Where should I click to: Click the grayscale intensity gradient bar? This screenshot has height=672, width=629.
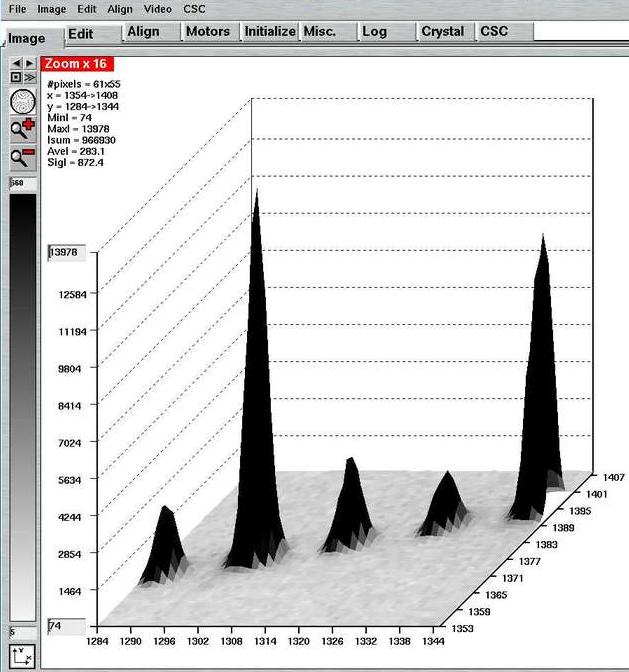[23, 407]
